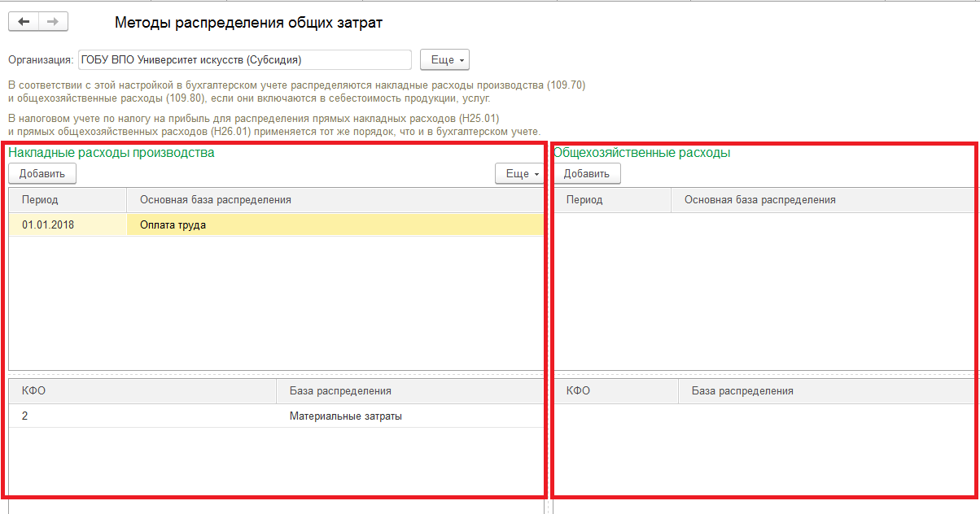This screenshot has width=980, height=514.
Task: Click Период header in Общехозяйственные расходы table
Action: [x=613, y=200]
